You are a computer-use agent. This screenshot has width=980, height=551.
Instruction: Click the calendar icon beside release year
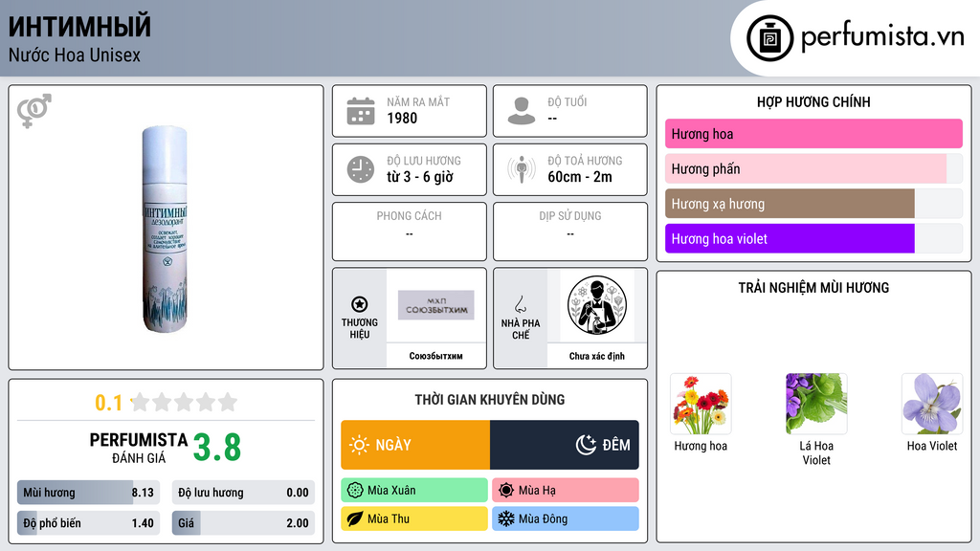tap(361, 111)
